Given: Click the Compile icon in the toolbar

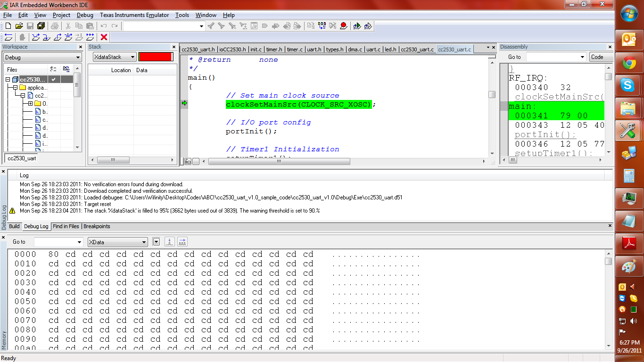Looking at the screenshot, I should tap(311, 26).
